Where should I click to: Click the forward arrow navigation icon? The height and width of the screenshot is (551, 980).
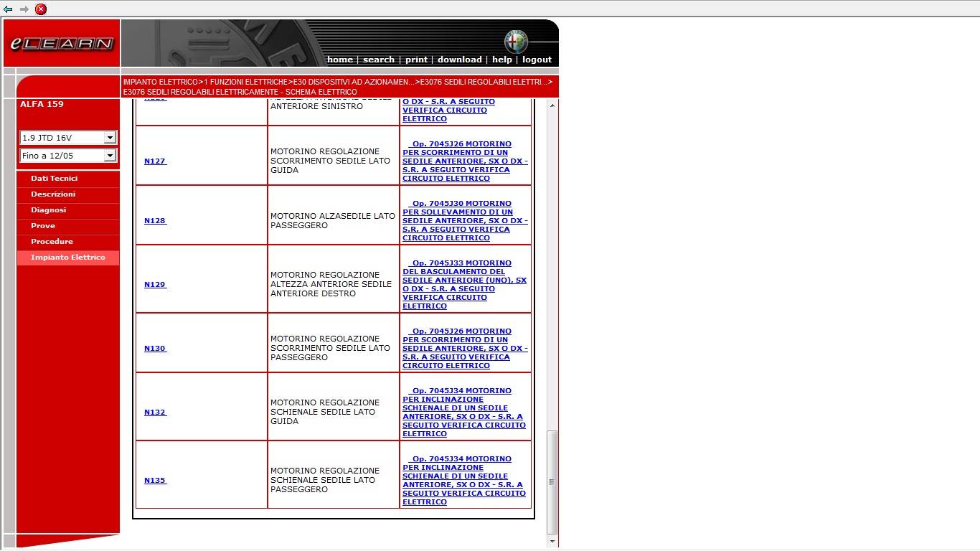click(24, 9)
